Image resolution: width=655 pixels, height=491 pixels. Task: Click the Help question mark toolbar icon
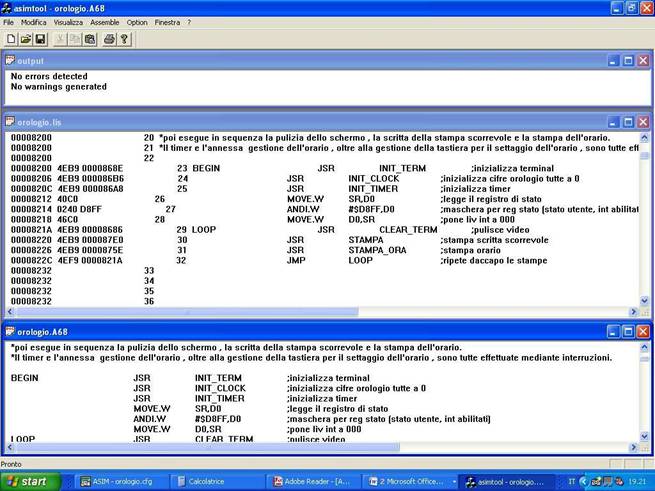(x=124, y=39)
